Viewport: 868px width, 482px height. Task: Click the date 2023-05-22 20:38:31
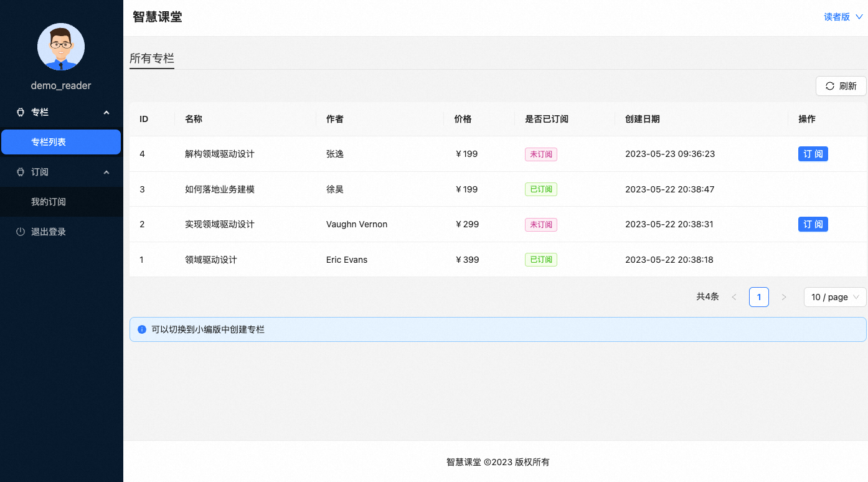(x=669, y=224)
